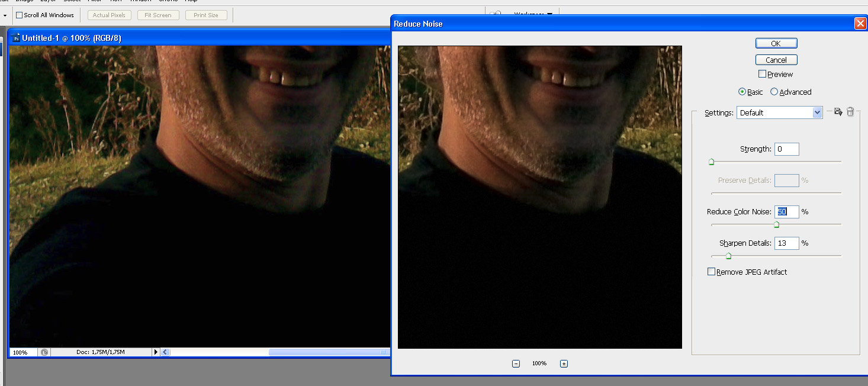Click the horizontal scrollbar left arrow in Untitled-1

point(165,352)
